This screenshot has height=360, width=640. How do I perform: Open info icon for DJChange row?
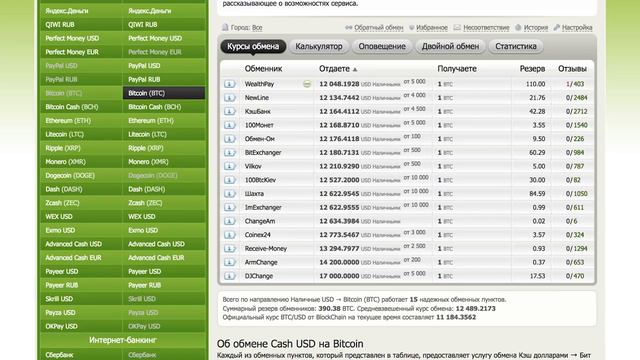point(229,276)
